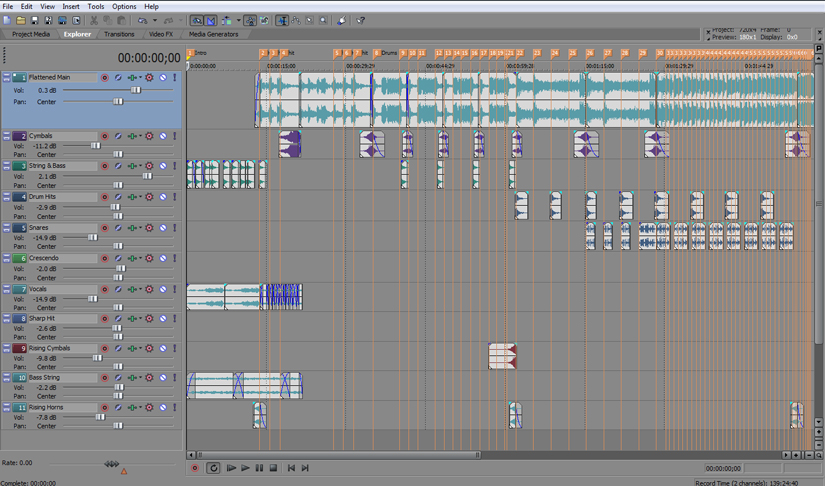Switch to the Project Media tab
This screenshot has width=825, height=486.
pyautogui.click(x=31, y=34)
